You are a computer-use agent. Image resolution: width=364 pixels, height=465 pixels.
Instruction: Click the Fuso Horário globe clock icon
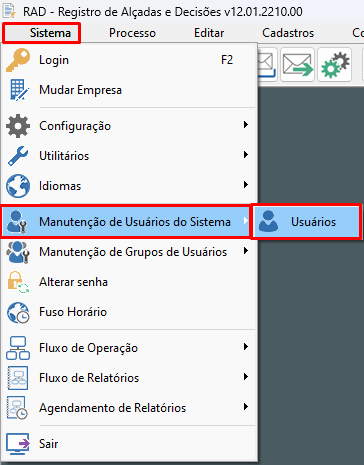coord(18,312)
